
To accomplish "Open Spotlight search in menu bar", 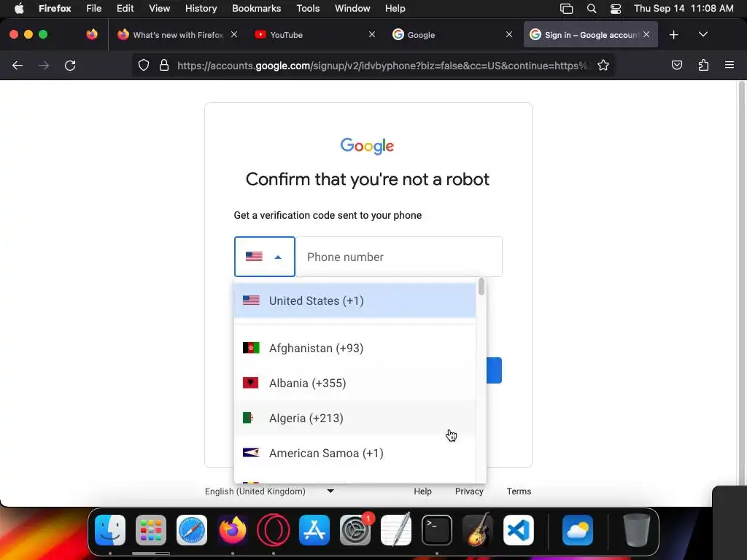I will (591, 9).
